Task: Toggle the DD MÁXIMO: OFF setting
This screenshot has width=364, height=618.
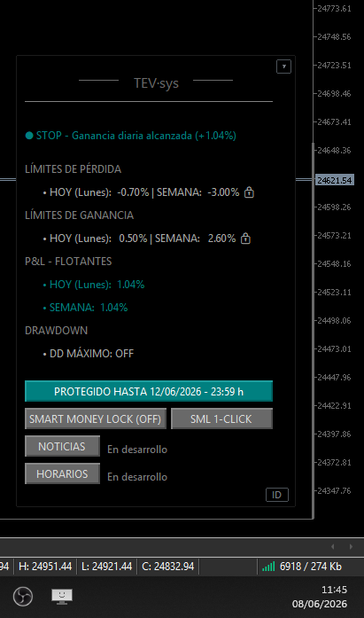Action: 92,354
